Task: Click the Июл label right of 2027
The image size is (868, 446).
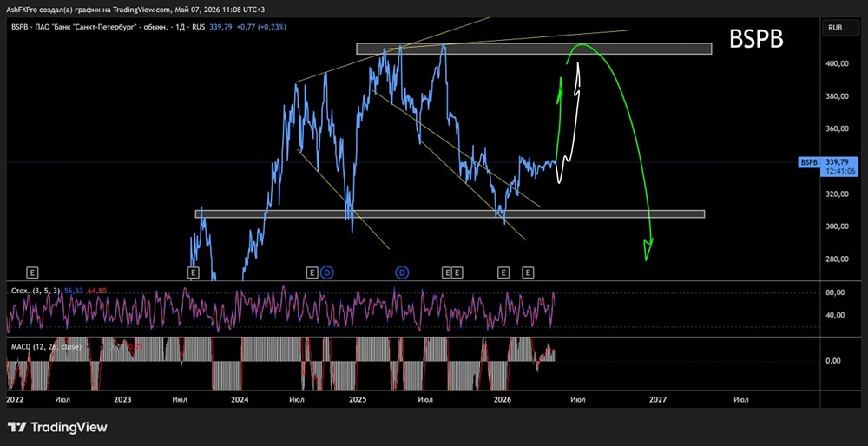Action: coord(741,399)
